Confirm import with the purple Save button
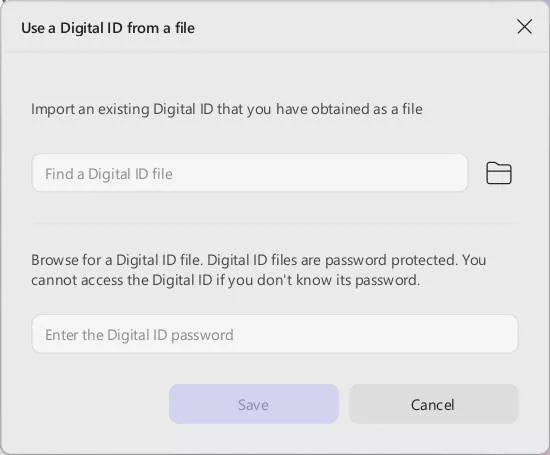 (x=254, y=404)
